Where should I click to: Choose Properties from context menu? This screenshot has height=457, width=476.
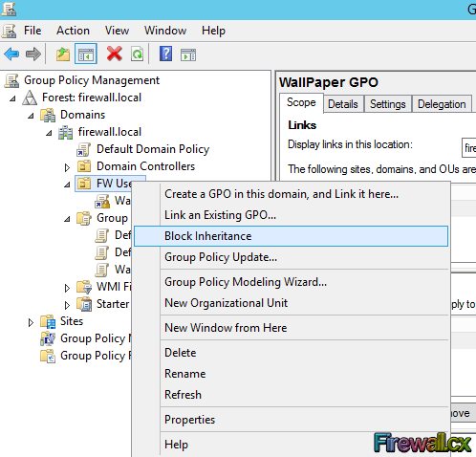(x=189, y=420)
